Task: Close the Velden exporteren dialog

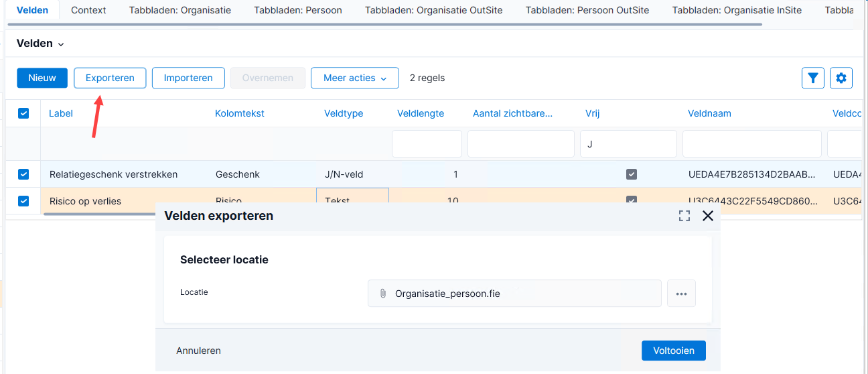Action: (708, 216)
